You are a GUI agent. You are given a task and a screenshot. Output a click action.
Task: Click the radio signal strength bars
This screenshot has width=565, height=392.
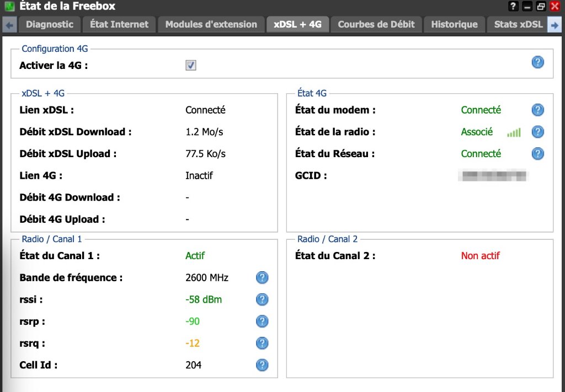tap(514, 133)
